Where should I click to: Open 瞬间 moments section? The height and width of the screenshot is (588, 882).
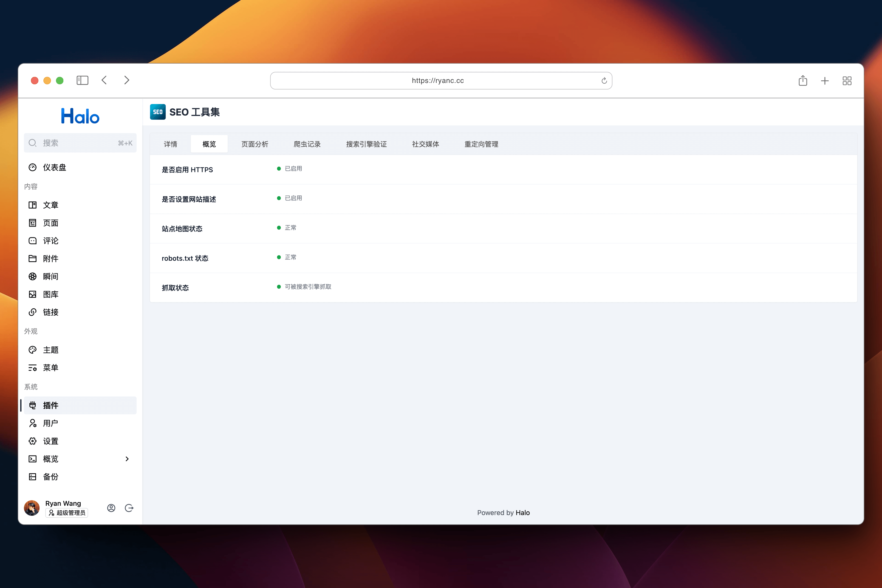[80, 276]
